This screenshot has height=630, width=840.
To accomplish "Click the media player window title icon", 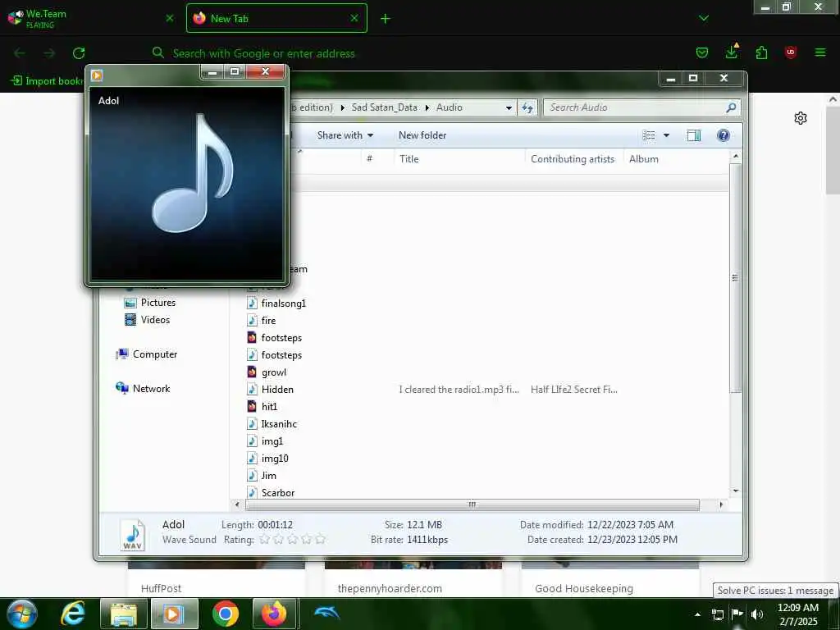I will pyautogui.click(x=97, y=75).
